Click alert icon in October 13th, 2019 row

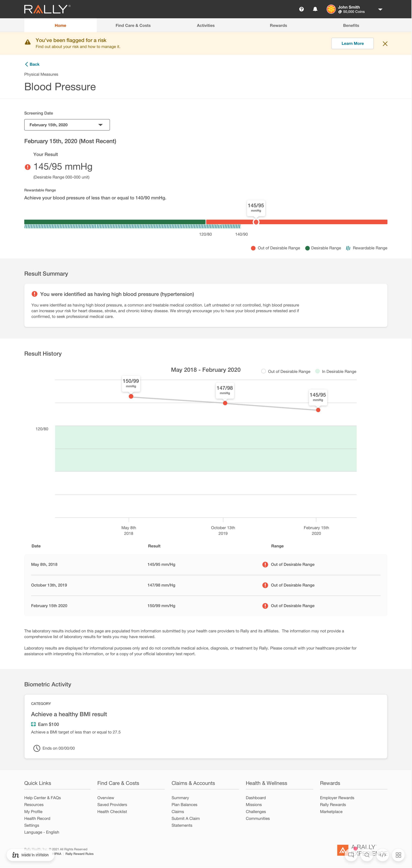tap(265, 585)
